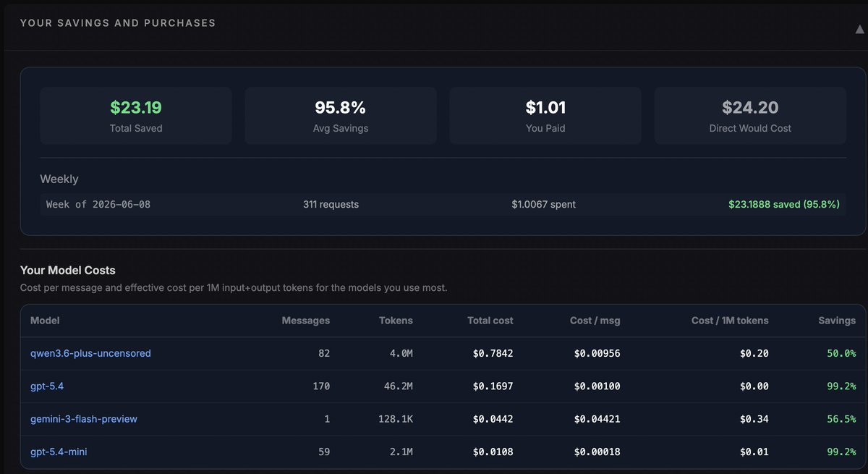Click the Total cost column header
Screen dimensions: 868x474
click(x=490, y=321)
